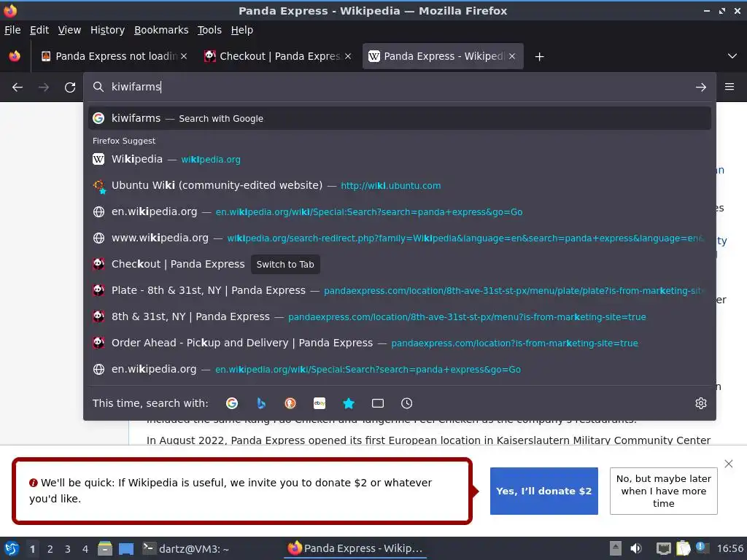Open the File menu
Screen dimensions: 747x560
coord(12,30)
